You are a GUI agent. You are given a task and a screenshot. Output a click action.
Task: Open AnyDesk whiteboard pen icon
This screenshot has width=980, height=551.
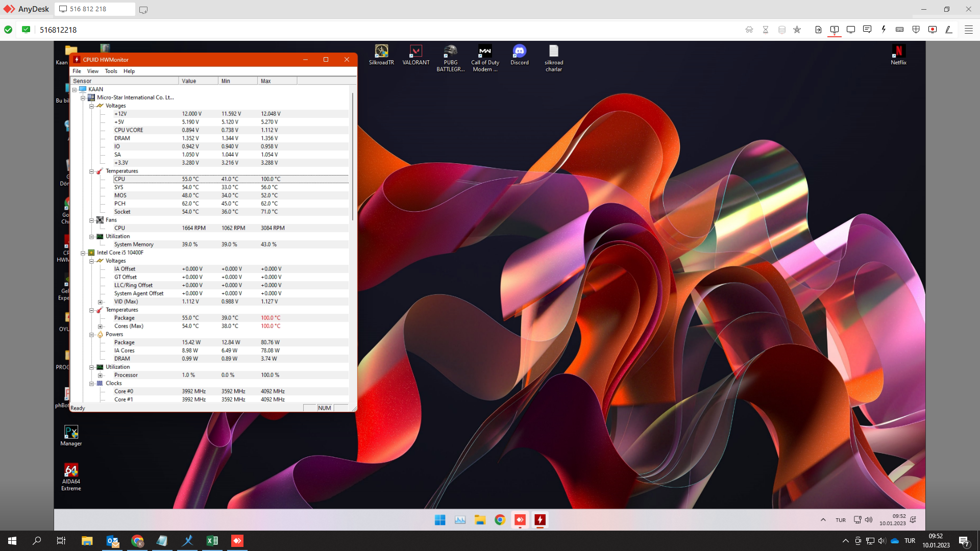949,30
